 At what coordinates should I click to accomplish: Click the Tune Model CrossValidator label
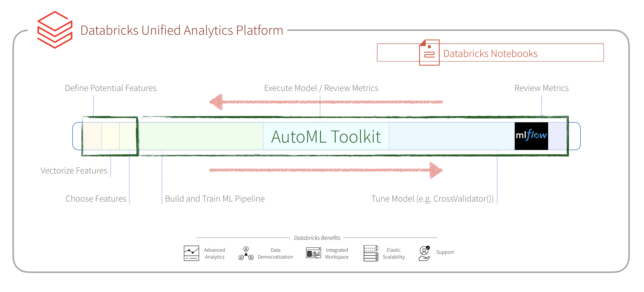click(x=432, y=199)
